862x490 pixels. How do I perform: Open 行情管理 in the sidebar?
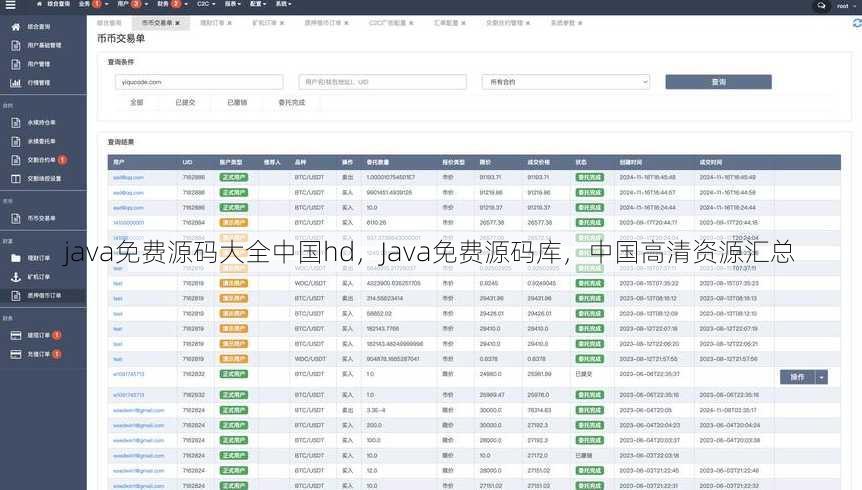39,82
